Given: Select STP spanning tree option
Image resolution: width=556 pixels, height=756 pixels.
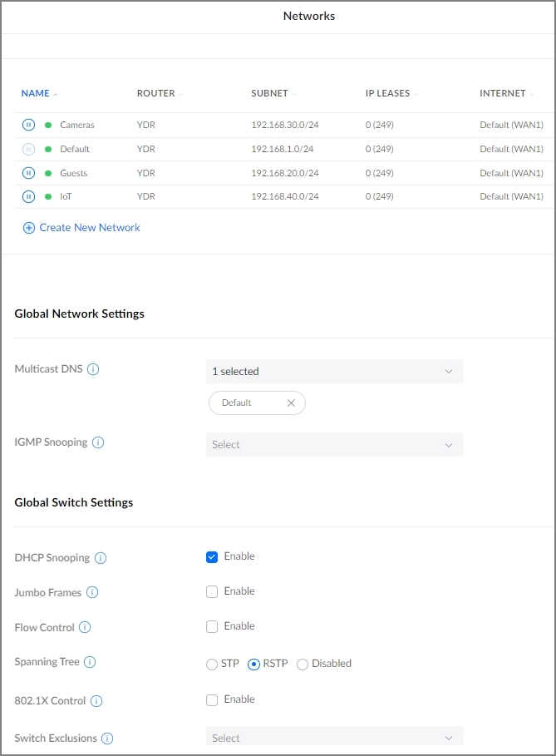Looking at the screenshot, I should [x=212, y=664].
